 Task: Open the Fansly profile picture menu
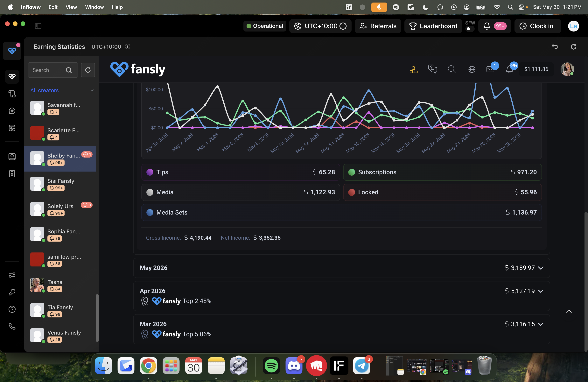coord(567,69)
